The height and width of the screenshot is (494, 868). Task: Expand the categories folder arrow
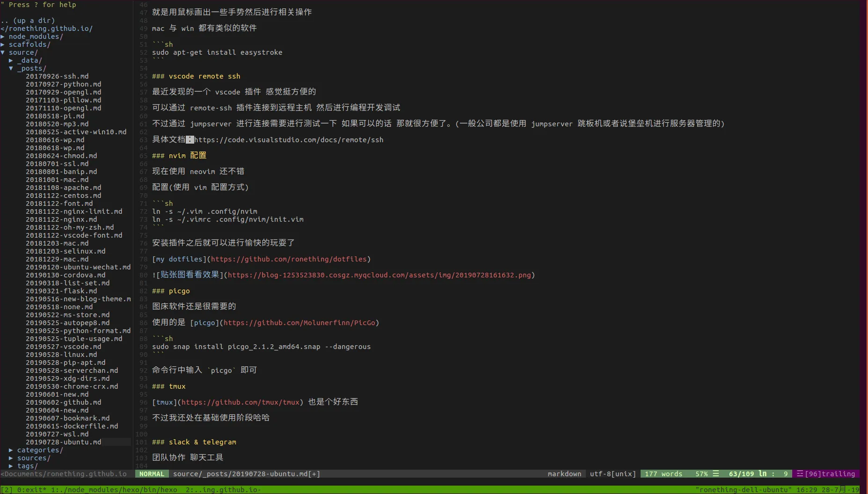pyautogui.click(x=11, y=450)
